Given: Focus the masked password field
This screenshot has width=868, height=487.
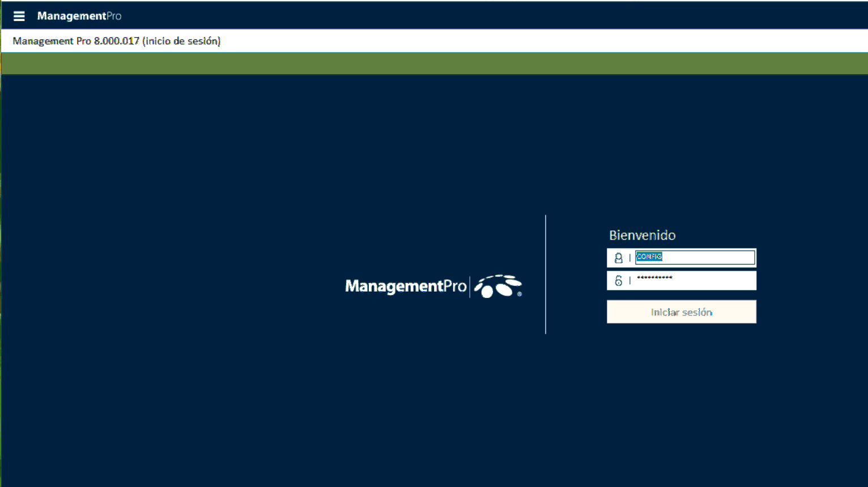Looking at the screenshot, I should click(695, 280).
